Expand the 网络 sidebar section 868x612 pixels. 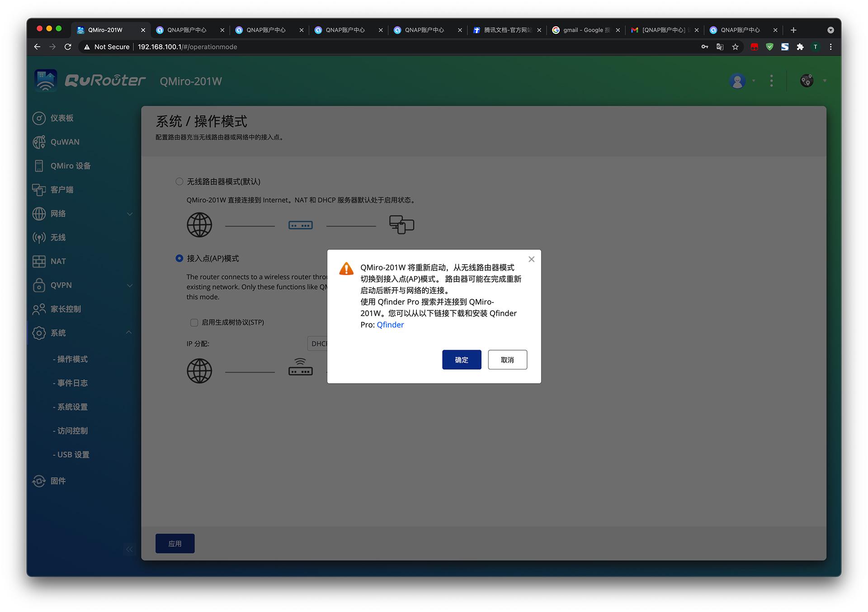(x=130, y=213)
